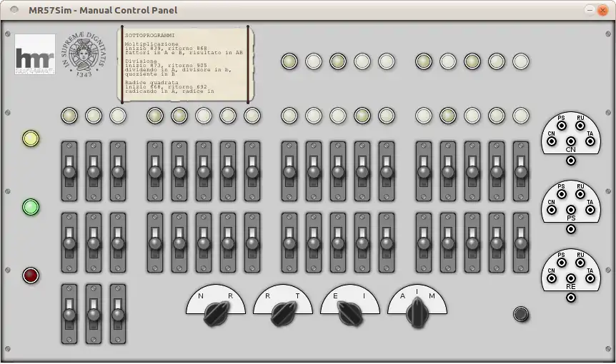The height and width of the screenshot is (364, 616).
Task: Click the PS socket on the CN jack panel
Action: point(562,126)
